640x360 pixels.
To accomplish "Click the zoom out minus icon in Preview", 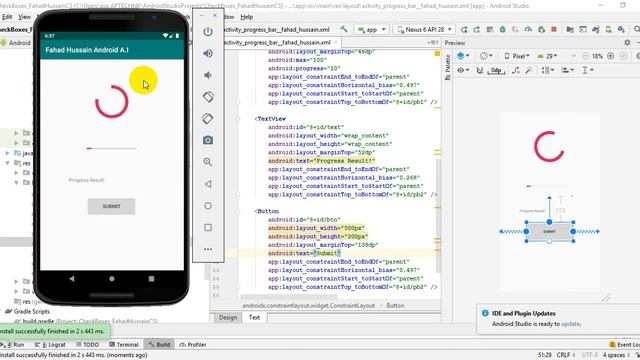I will coord(585,56).
